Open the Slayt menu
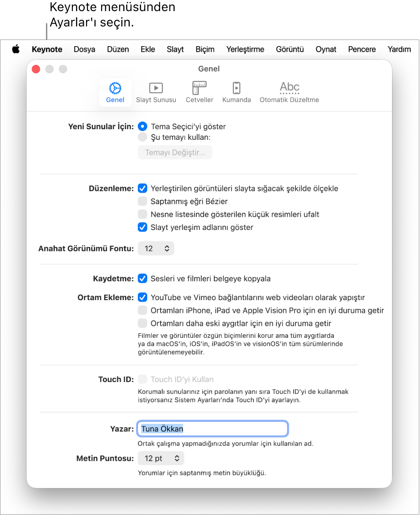The height and width of the screenshot is (515, 420). [x=175, y=49]
